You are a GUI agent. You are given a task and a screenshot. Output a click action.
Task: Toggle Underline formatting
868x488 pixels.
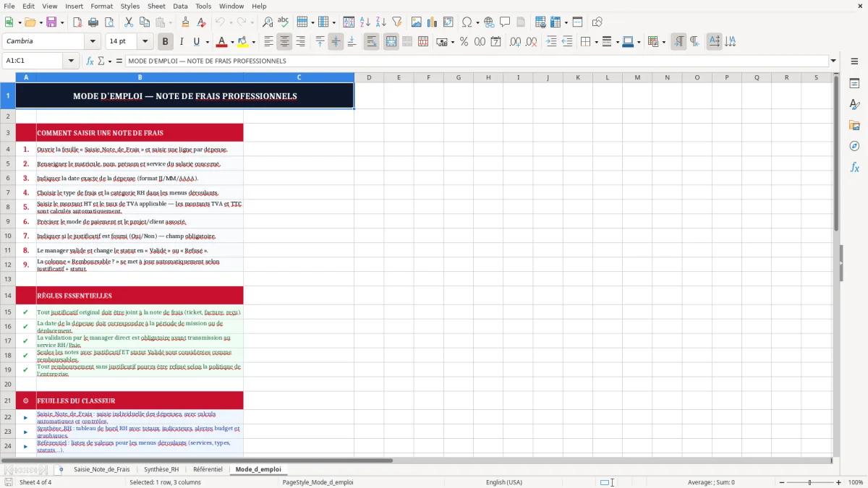tap(197, 42)
